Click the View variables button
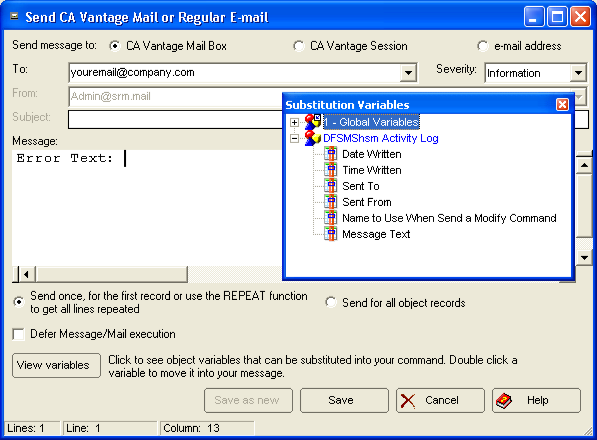Screen dimensions: 597x440 56,365
